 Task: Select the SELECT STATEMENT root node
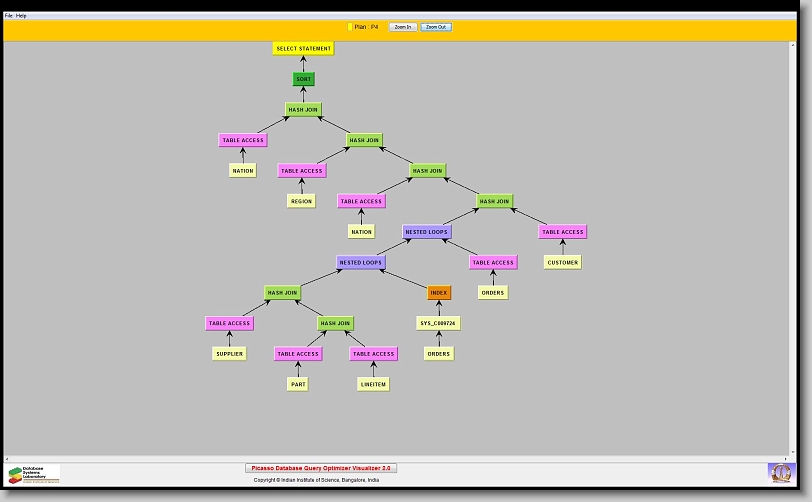point(303,48)
